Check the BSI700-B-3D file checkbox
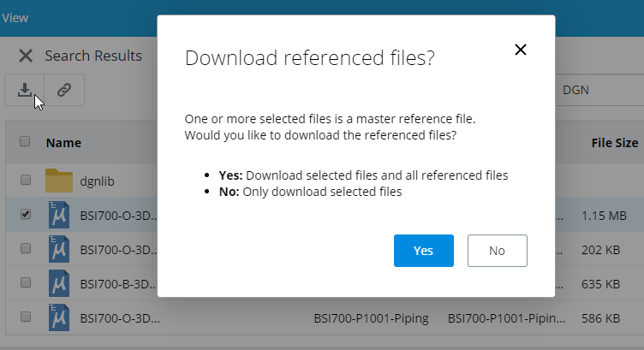The width and height of the screenshot is (644, 350). point(25,282)
